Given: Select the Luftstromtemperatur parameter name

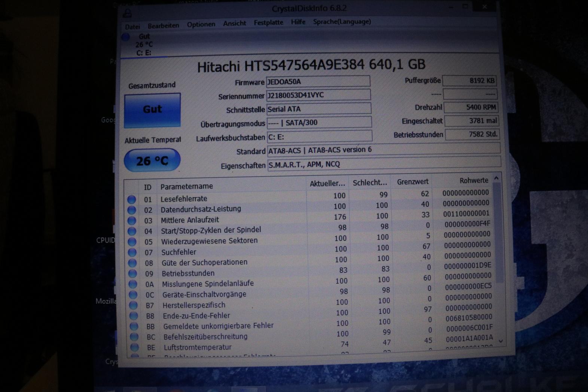Looking at the screenshot, I should [x=197, y=347].
